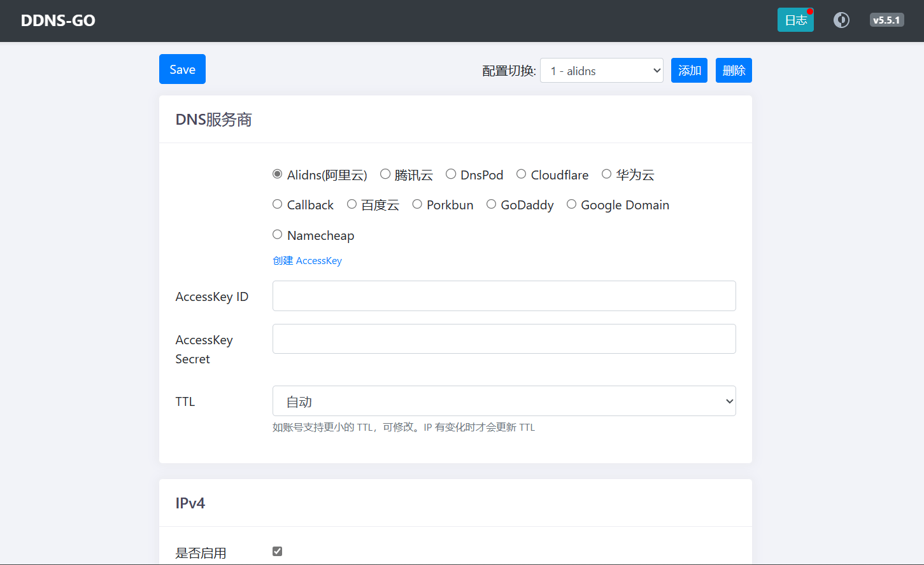Choose the 腾讯云 DNS provider
Viewport: 924px width, 565px height.
click(385, 174)
